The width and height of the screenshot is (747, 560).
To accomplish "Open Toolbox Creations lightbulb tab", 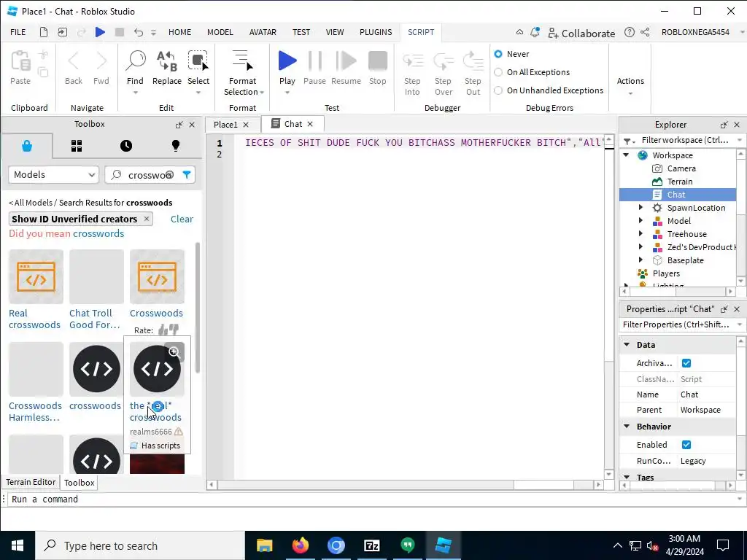I will coord(176,146).
